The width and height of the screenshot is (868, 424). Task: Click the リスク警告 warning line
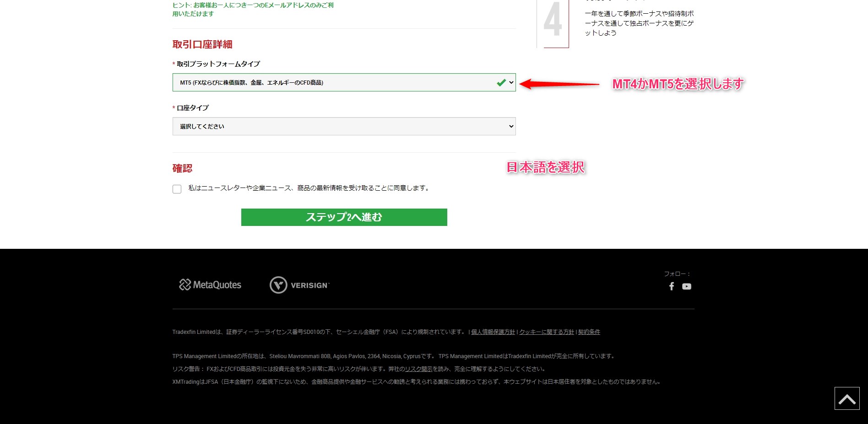click(360, 369)
